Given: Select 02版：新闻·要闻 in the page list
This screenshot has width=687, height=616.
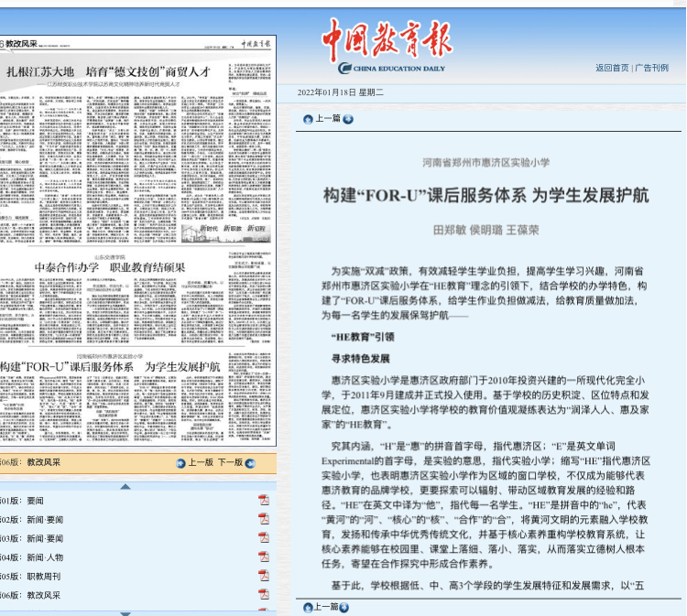Looking at the screenshot, I should pyautogui.click(x=31, y=520).
